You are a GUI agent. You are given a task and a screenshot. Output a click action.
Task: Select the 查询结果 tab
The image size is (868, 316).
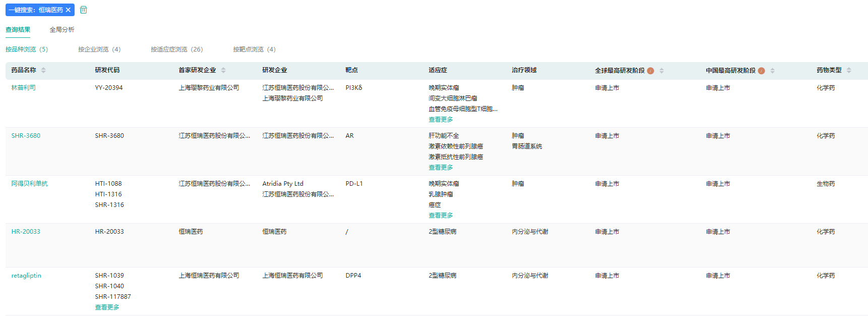coord(18,30)
